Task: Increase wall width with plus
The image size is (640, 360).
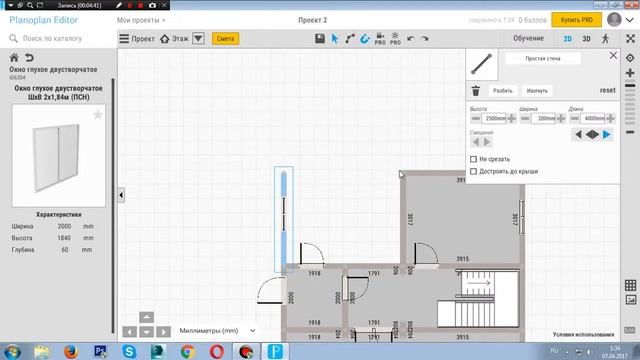Action: point(561,118)
